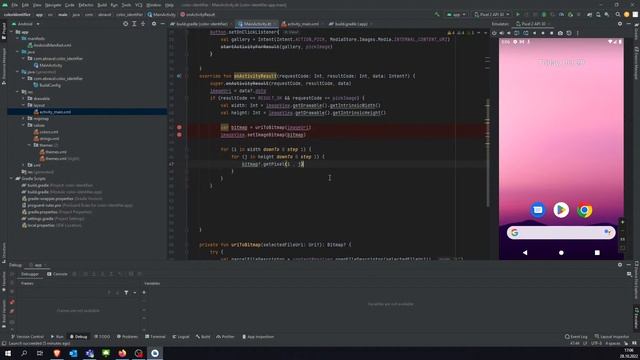Switch to the MainActivity.kt editor tab
Image resolution: width=640 pixels, height=360 pixels.
(x=257, y=24)
